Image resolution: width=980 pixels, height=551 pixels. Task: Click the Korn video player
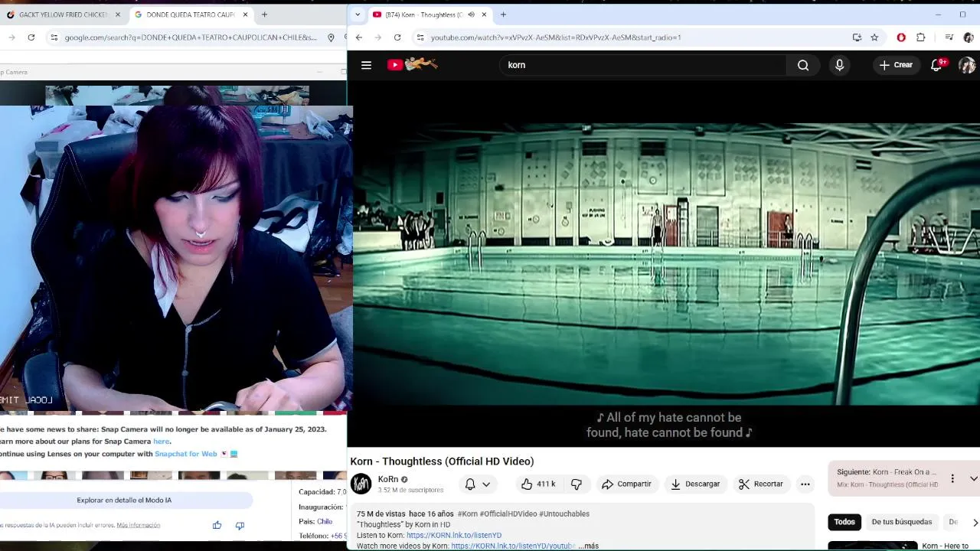664,264
